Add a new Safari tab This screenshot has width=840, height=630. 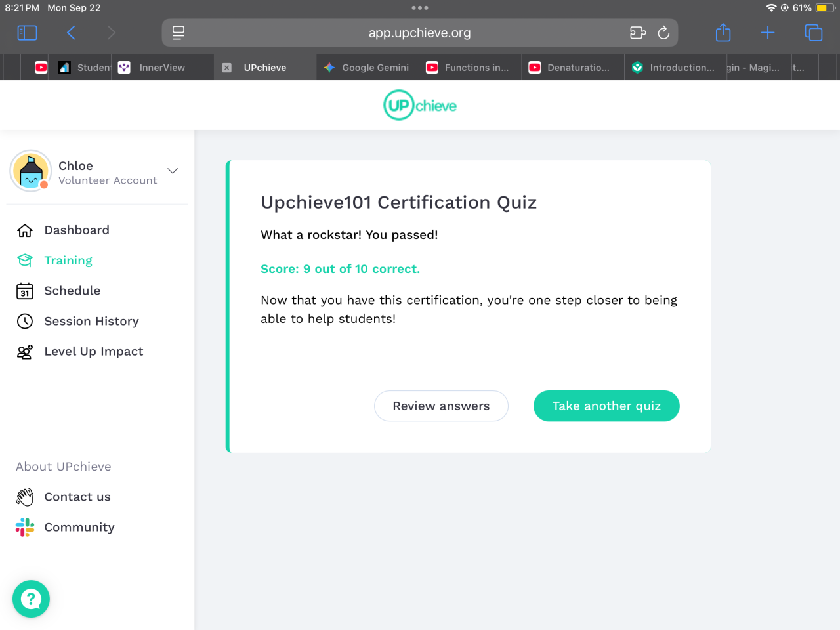click(x=768, y=33)
